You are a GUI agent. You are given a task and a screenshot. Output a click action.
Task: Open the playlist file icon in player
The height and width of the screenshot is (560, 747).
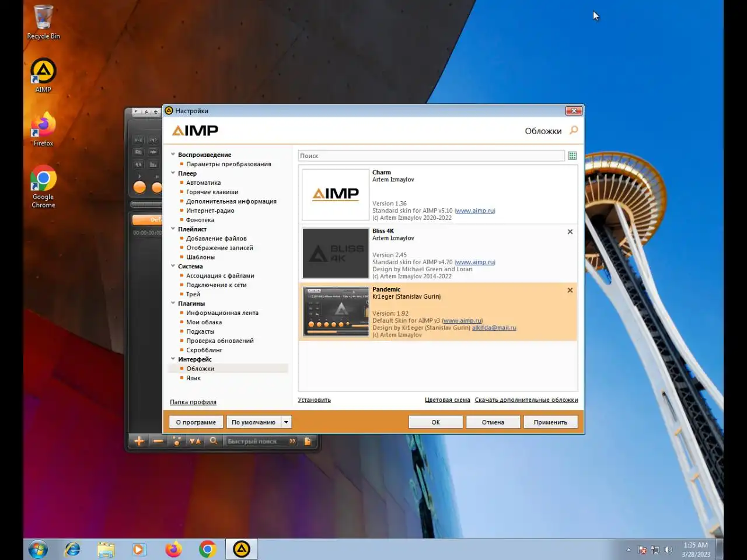point(308,441)
